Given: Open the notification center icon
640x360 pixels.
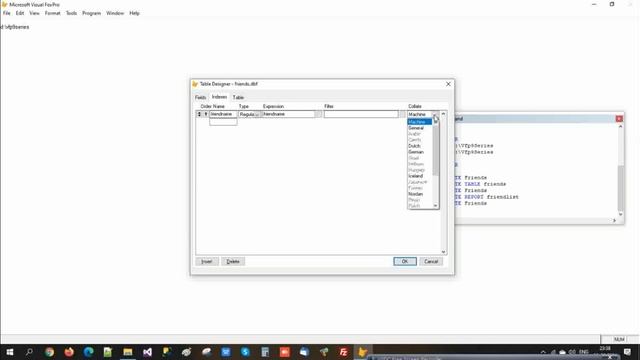Looking at the screenshot, I should tap(627, 352).
